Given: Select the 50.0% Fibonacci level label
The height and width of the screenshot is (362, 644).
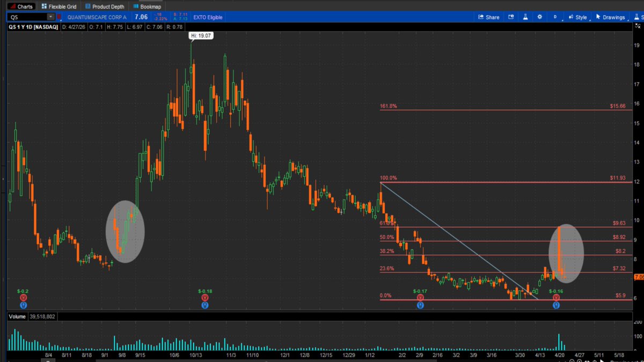Looking at the screenshot, I should coord(386,237).
